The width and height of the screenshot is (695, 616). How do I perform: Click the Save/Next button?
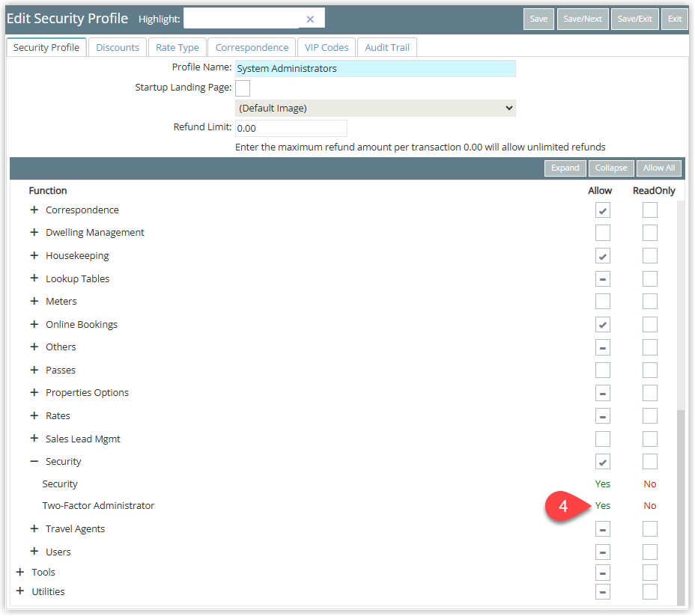click(x=583, y=19)
